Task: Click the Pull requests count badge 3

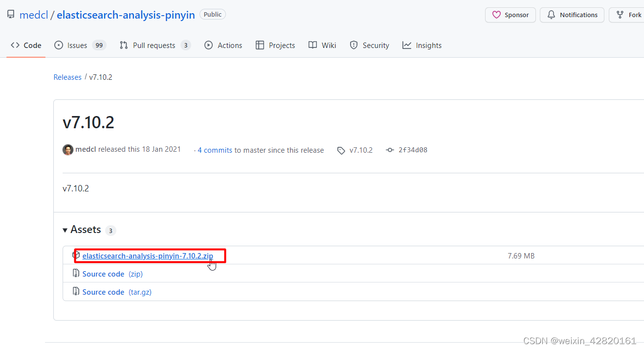Action: 185,45
